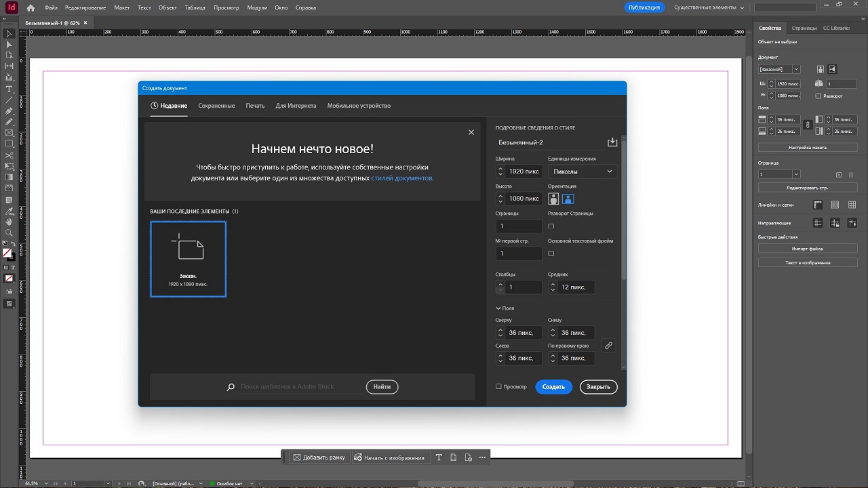Select the Scissors tool
The height and width of the screenshot is (488, 868).
[x=9, y=155]
